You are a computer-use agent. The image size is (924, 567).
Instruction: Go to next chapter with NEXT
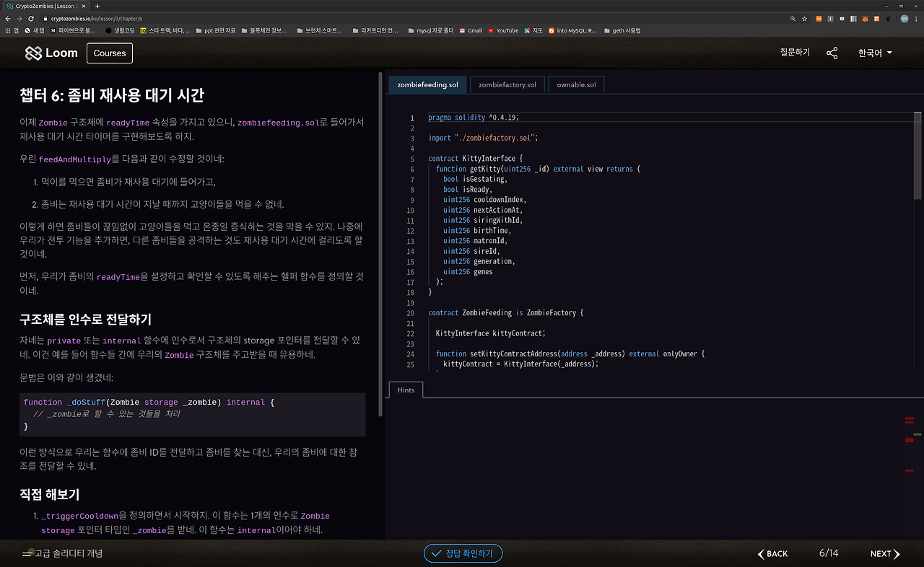point(885,553)
